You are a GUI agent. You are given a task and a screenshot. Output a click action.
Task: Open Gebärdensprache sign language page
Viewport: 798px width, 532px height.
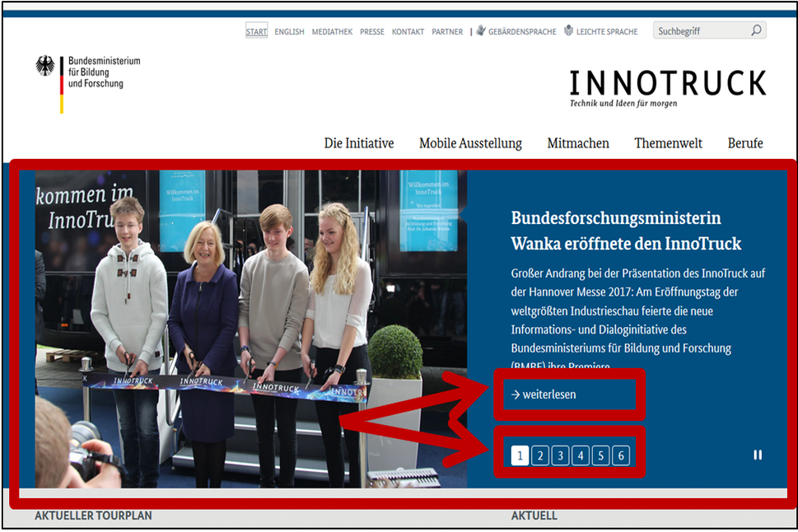coord(516,32)
